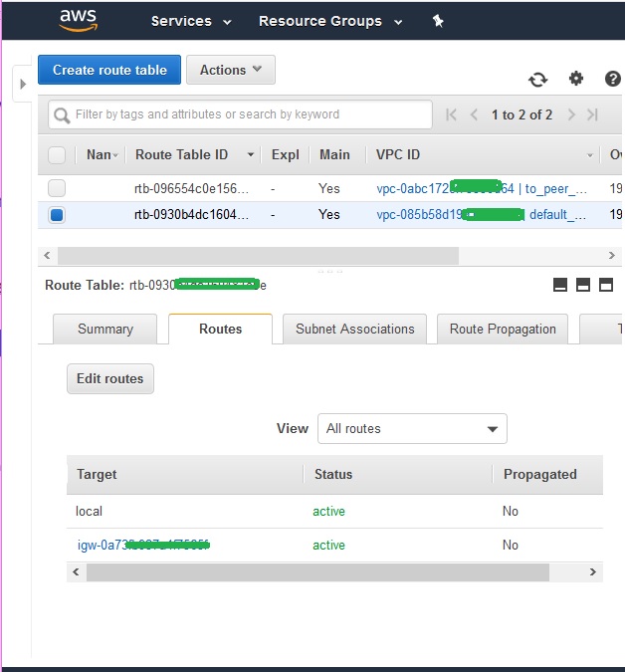This screenshot has width=625, height=672.
Task: Select rtb-096554c0e156 route table ID text
Action: coord(191,188)
